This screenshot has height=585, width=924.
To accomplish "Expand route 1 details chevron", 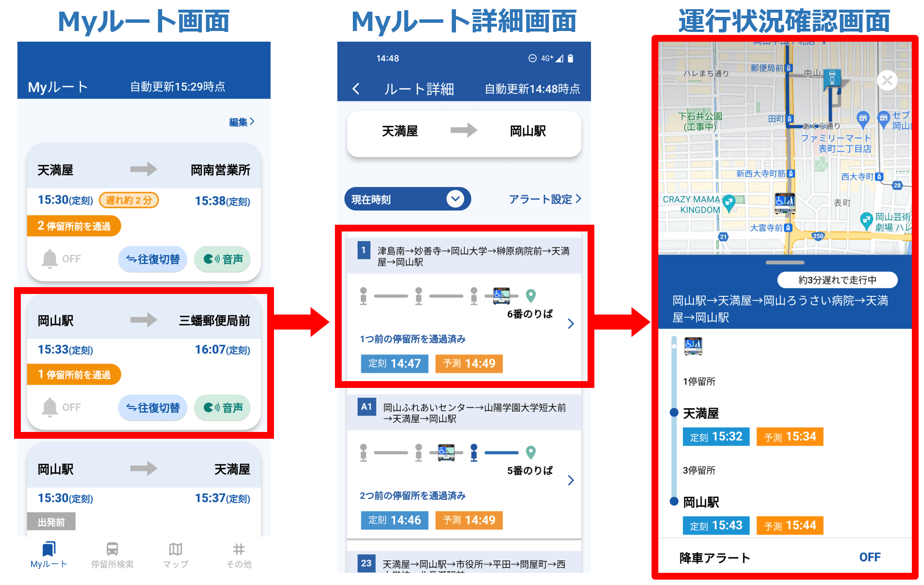I will 571,323.
